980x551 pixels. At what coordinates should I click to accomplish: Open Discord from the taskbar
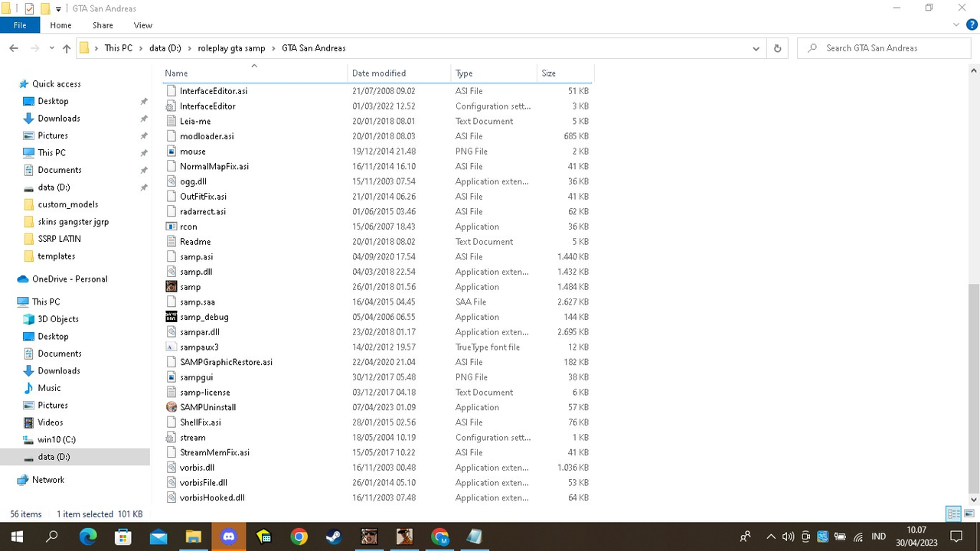click(228, 536)
